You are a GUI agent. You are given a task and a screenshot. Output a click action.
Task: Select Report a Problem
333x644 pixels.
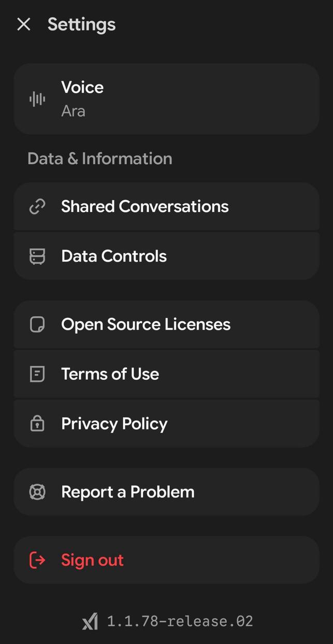pos(166,492)
